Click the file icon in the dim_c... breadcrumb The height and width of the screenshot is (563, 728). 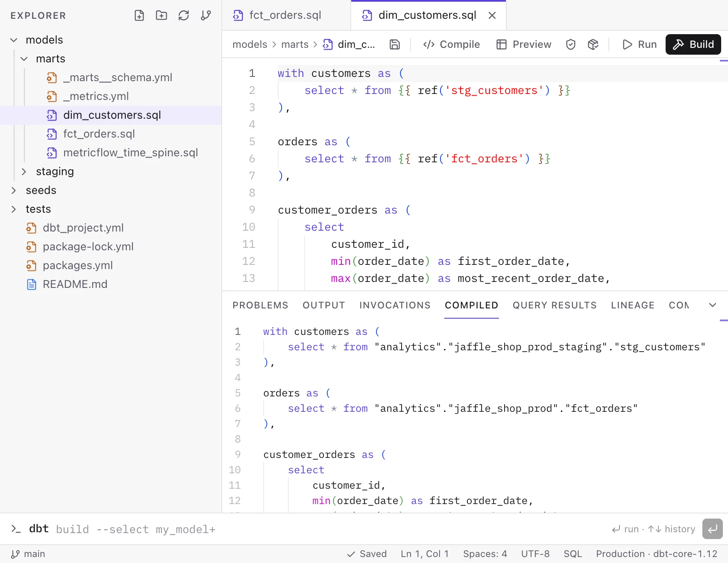pyautogui.click(x=328, y=44)
